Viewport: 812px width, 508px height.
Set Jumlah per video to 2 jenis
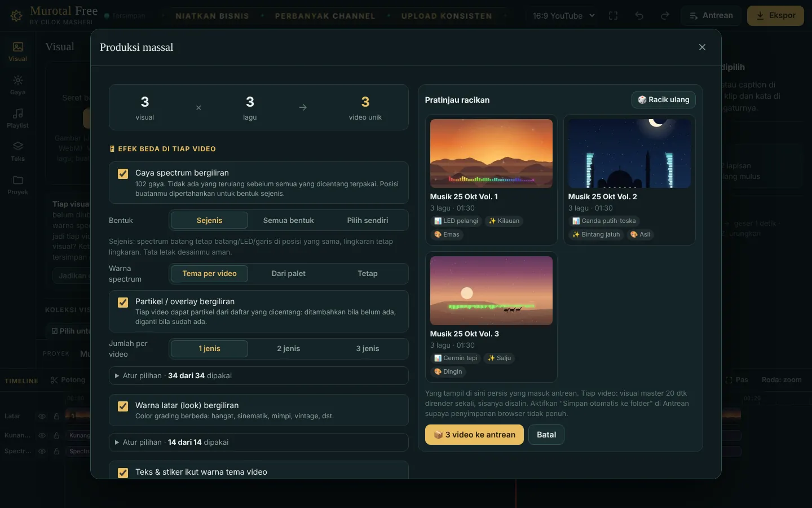point(289,349)
